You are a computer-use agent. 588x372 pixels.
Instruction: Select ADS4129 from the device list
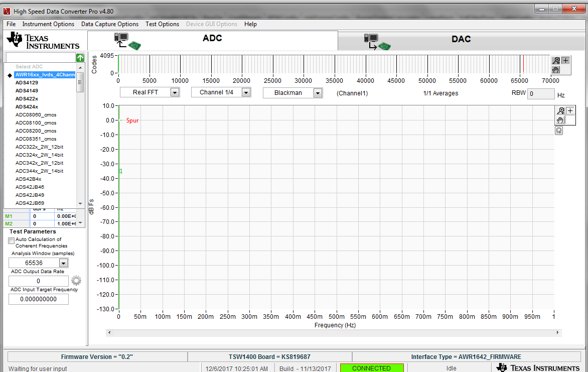tap(27, 83)
